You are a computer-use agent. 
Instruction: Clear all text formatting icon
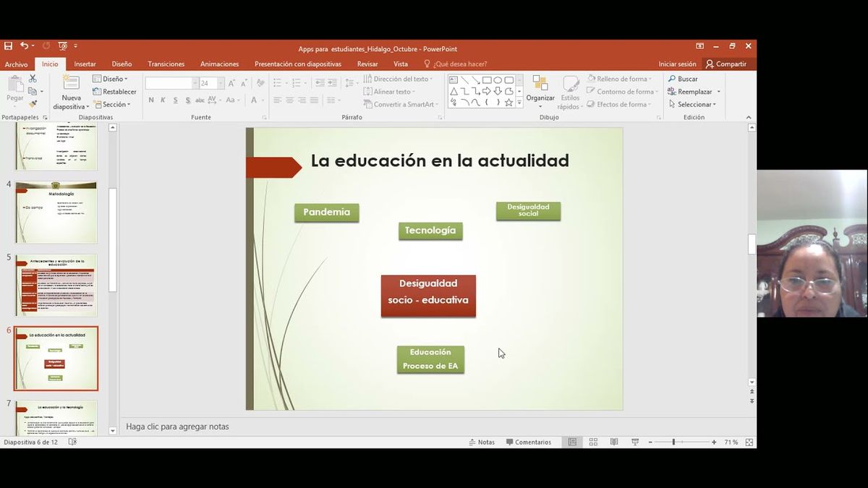[x=259, y=83]
